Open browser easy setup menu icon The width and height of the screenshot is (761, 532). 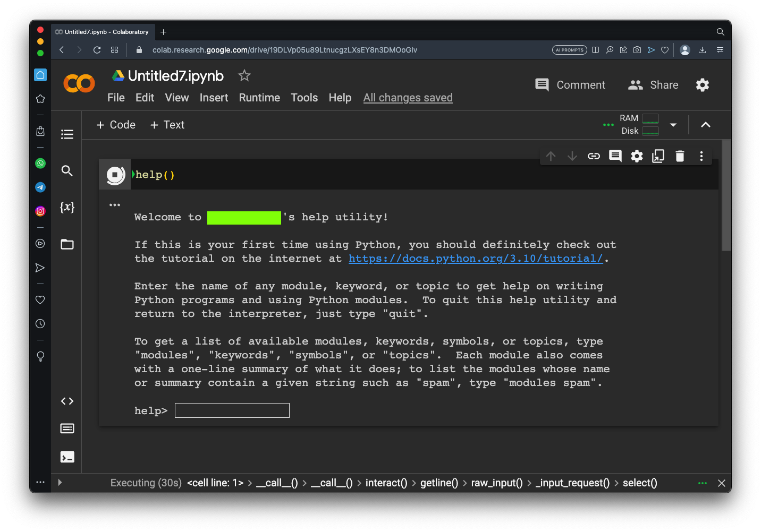(x=720, y=50)
